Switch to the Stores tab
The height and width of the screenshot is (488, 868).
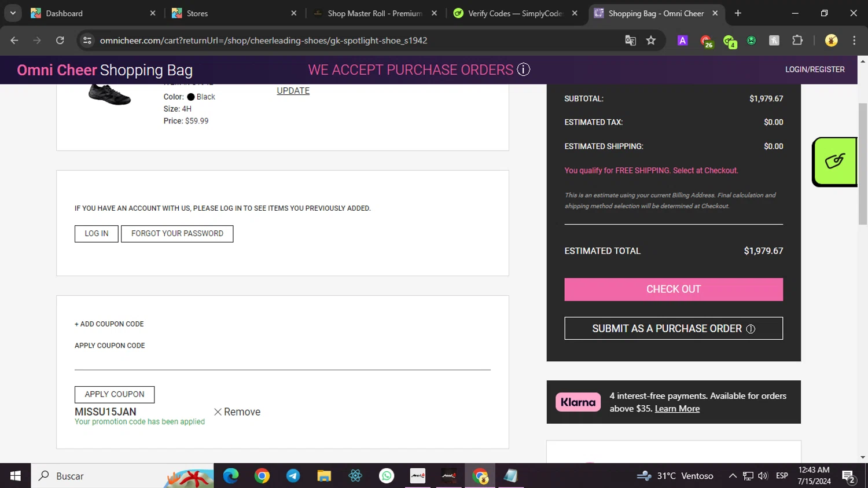tap(234, 13)
